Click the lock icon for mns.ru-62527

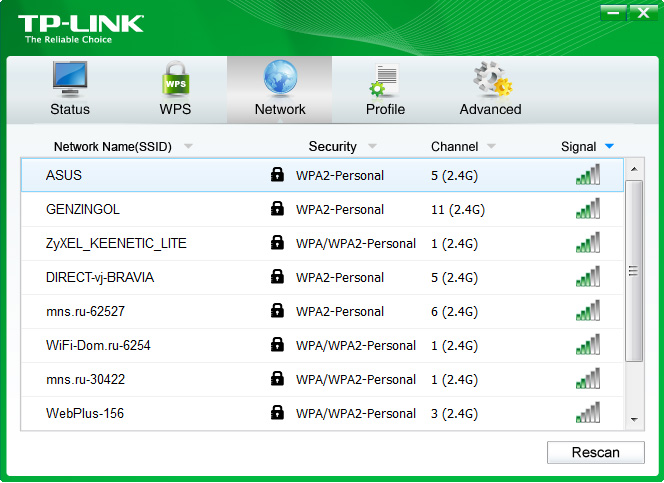(277, 310)
